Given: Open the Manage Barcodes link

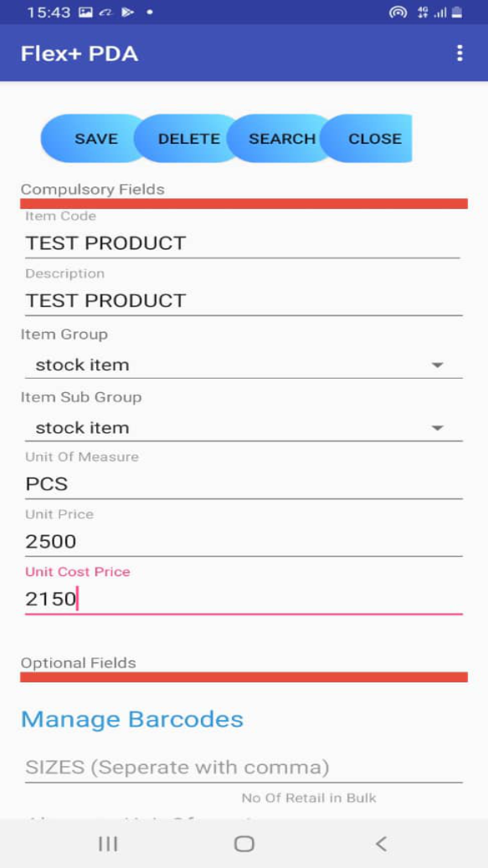Looking at the screenshot, I should click(x=131, y=719).
